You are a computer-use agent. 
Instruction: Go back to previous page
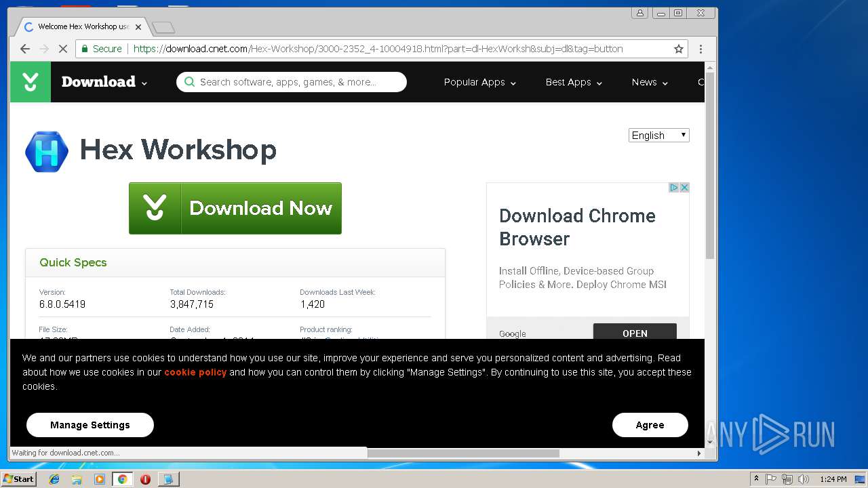[x=25, y=49]
